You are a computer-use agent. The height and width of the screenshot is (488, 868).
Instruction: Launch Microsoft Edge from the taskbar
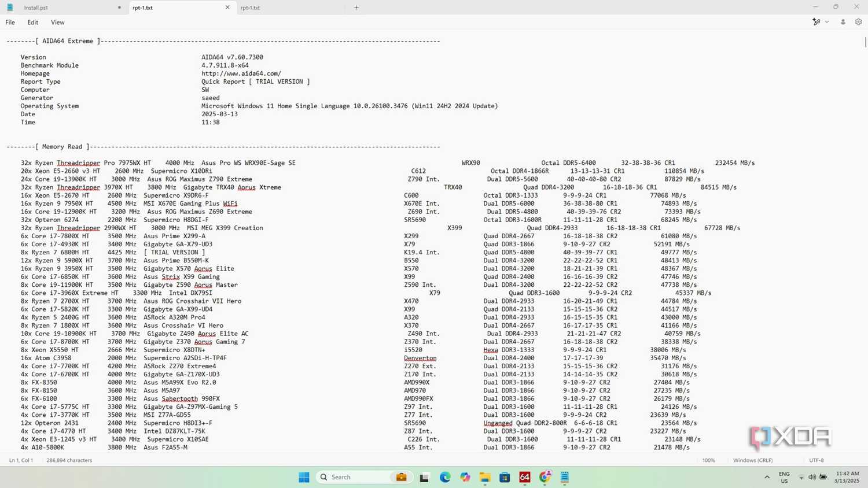click(445, 477)
